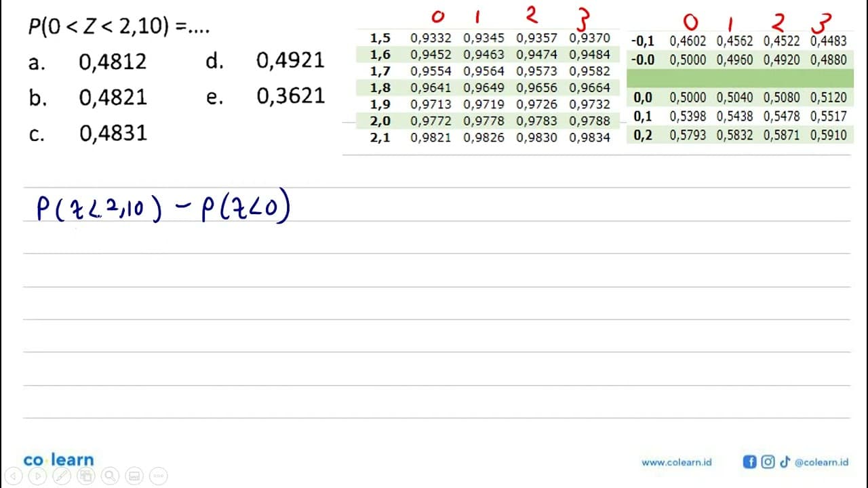Click table value 0,9772 in row 2,0

(431, 121)
